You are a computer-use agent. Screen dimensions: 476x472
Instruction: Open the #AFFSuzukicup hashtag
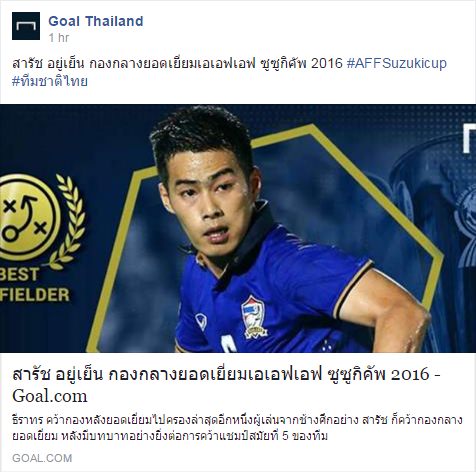397,63
